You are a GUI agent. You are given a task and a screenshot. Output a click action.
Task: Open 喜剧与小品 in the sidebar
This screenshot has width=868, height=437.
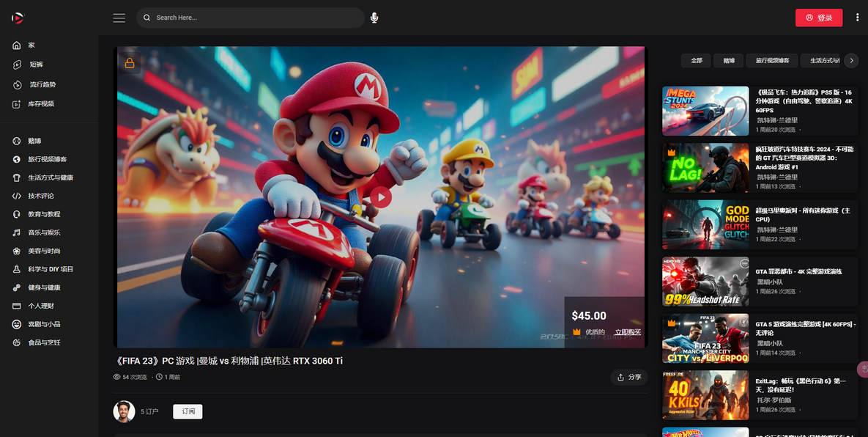44,324
